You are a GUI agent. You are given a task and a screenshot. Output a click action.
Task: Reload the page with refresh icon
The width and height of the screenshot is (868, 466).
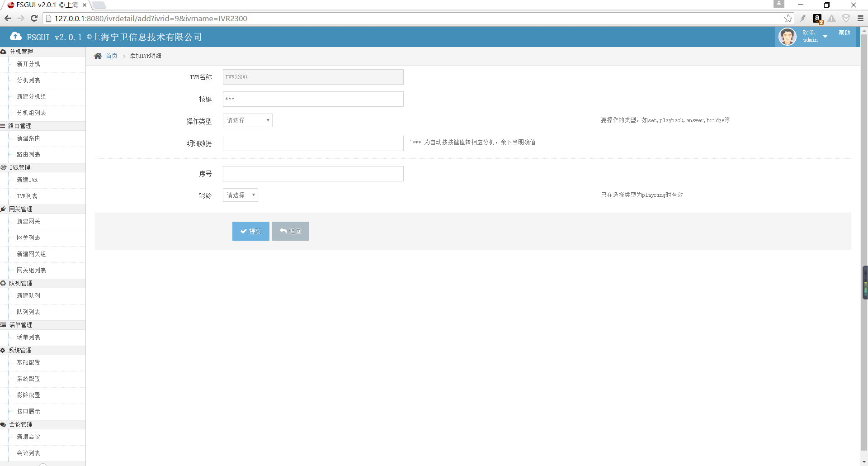pyautogui.click(x=34, y=19)
